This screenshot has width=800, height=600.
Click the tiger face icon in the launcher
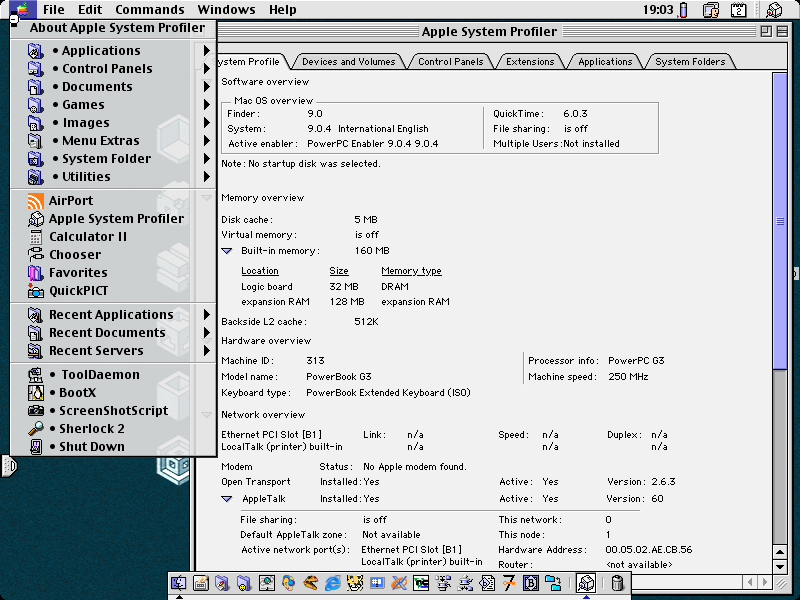pos(355,583)
